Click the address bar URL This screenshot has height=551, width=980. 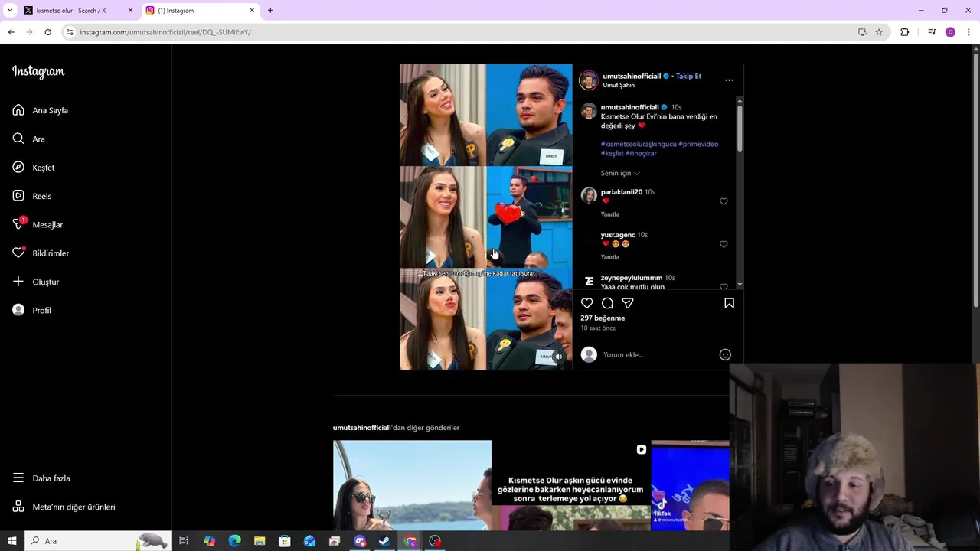coord(165,32)
